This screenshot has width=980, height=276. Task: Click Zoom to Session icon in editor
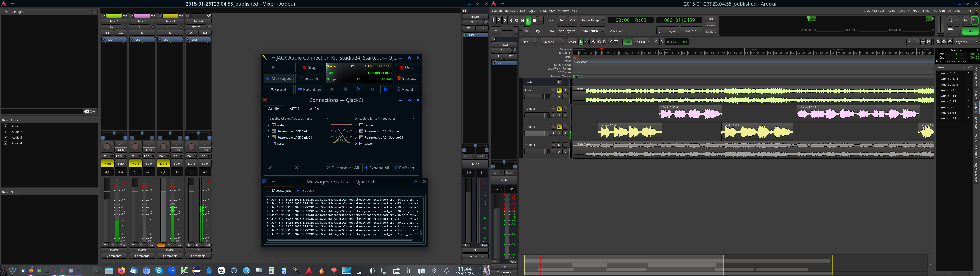tap(950, 42)
